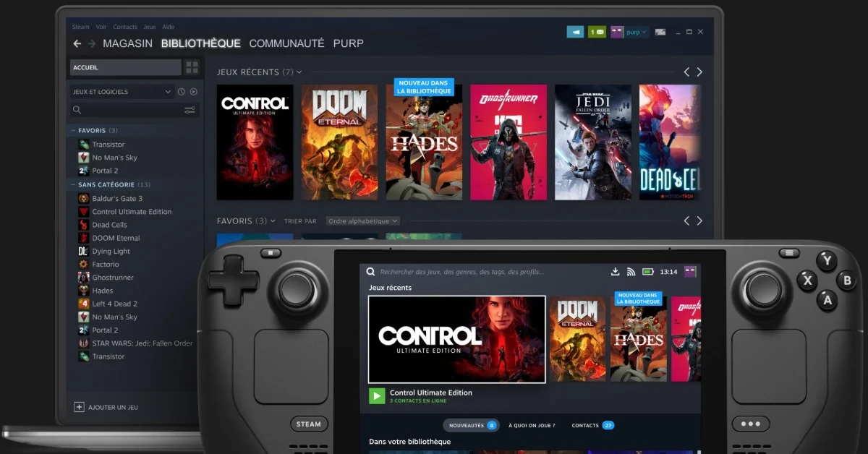Open advanced library filters sliders icon
The image size is (868, 454).
point(190,110)
